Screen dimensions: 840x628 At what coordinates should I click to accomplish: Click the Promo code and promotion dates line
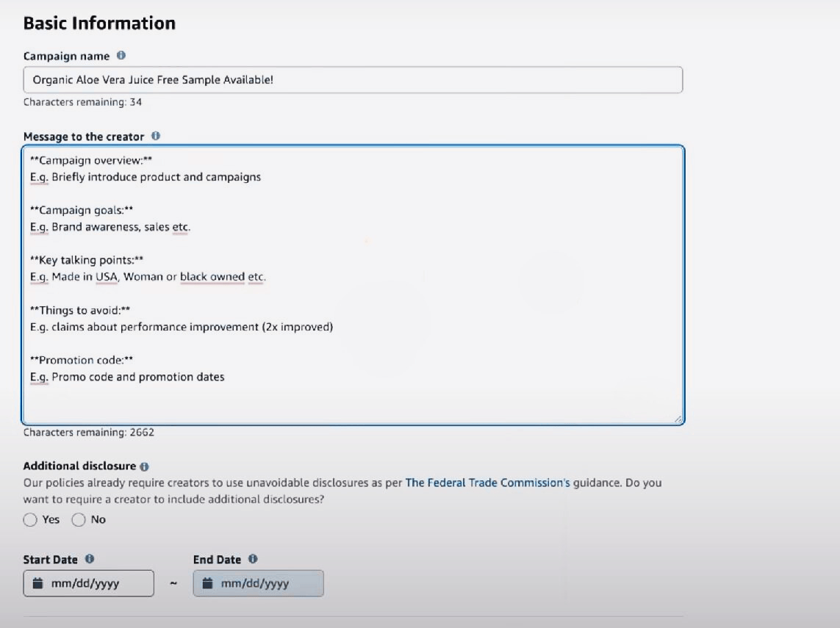coord(127,377)
